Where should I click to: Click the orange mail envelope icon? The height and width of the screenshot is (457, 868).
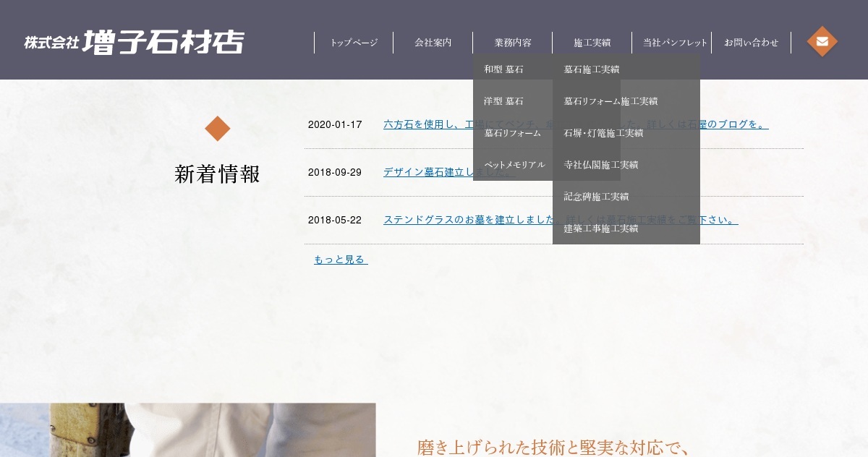(822, 41)
